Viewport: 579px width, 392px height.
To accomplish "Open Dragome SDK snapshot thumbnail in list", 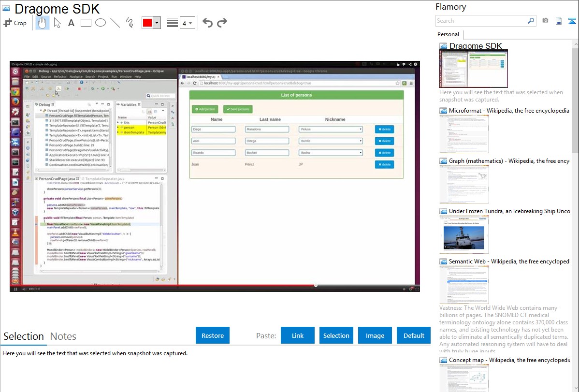I will [473, 69].
